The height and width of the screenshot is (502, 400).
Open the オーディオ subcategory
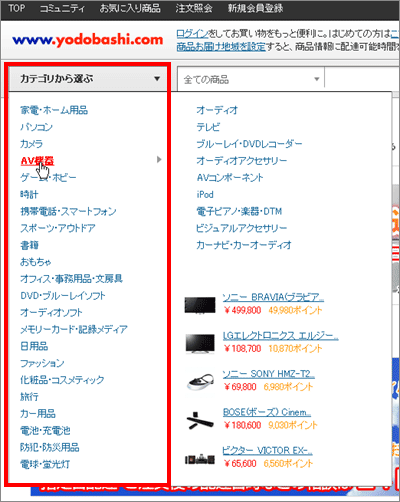[x=217, y=110]
